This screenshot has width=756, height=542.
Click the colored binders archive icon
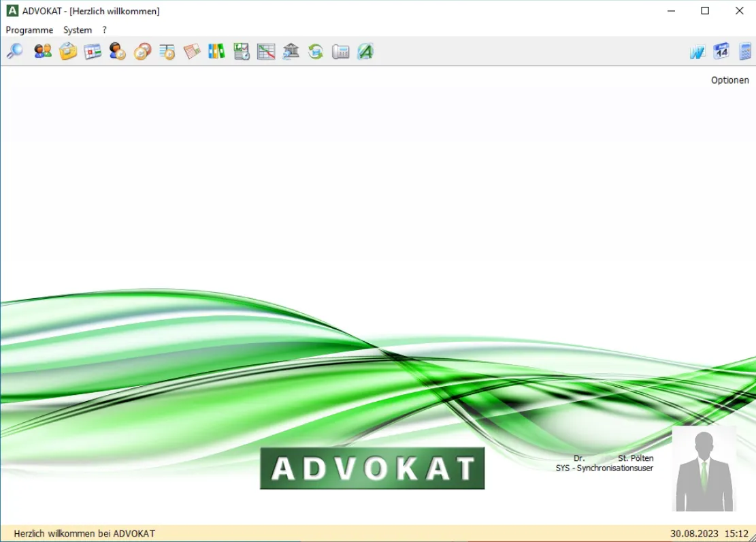pos(216,51)
